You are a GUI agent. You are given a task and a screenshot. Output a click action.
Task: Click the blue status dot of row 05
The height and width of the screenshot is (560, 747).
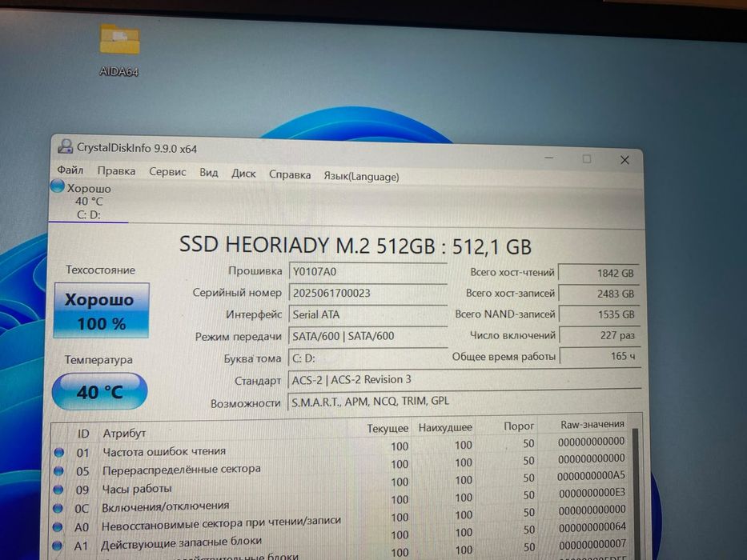click(x=58, y=470)
